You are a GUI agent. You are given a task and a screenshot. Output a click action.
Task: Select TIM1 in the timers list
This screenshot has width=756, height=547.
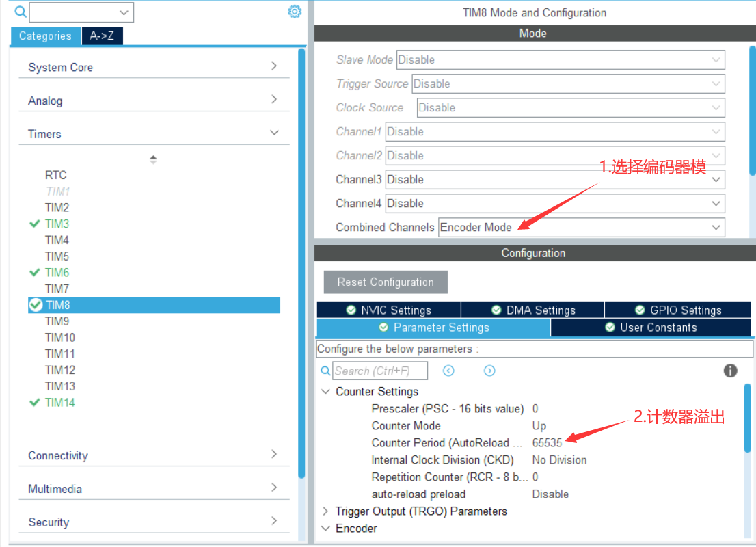pyautogui.click(x=57, y=191)
